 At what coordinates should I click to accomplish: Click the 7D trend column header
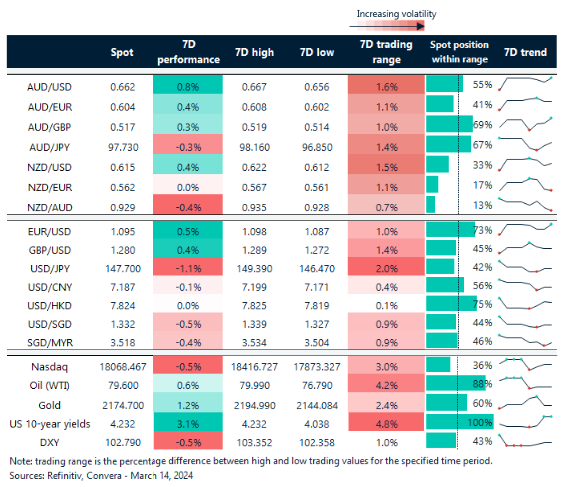(x=525, y=52)
